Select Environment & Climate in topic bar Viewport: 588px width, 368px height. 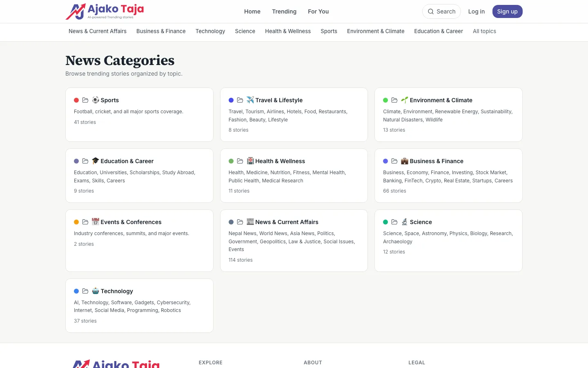point(376,31)
